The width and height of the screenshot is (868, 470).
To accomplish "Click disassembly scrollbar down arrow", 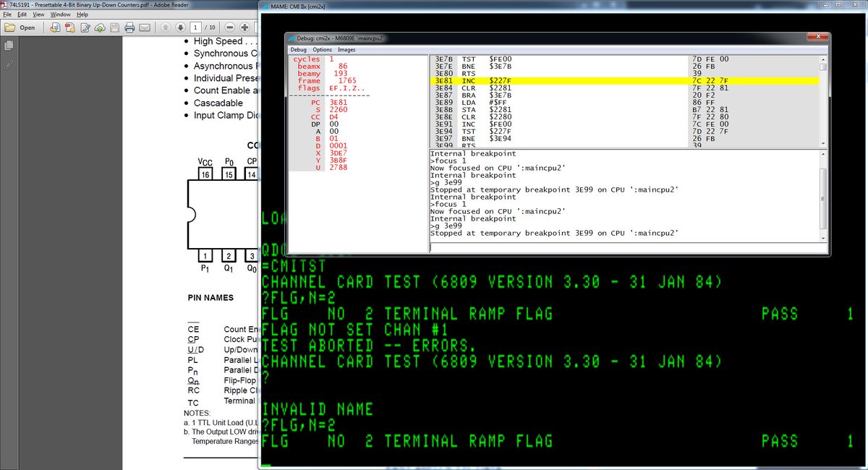I will coord(822,144).
